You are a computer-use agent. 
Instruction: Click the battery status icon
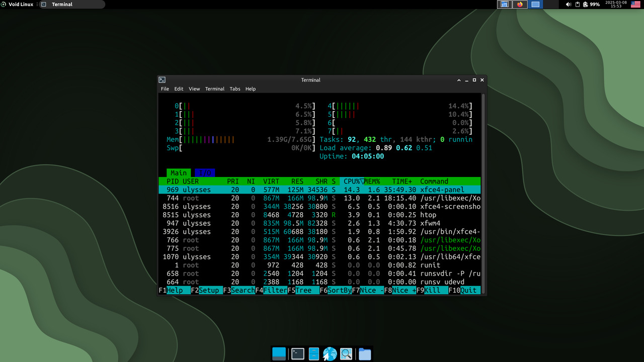pyautogui.click(x=586, y=5)
